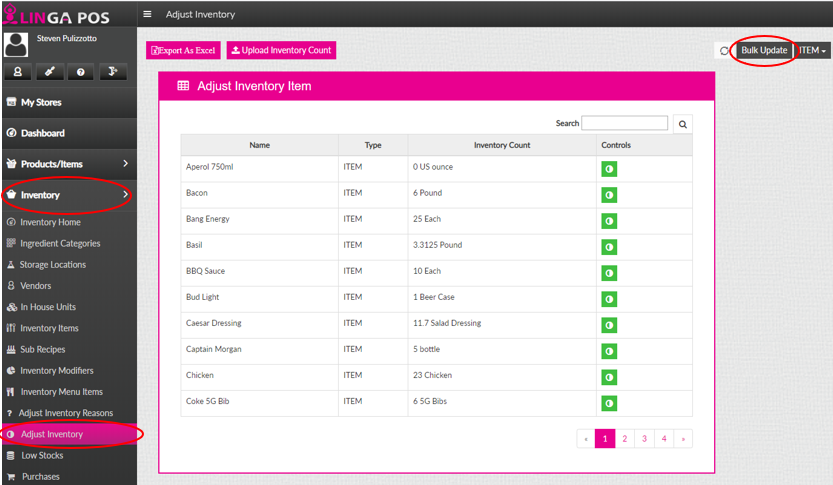Sort by the Name column header

260,145
